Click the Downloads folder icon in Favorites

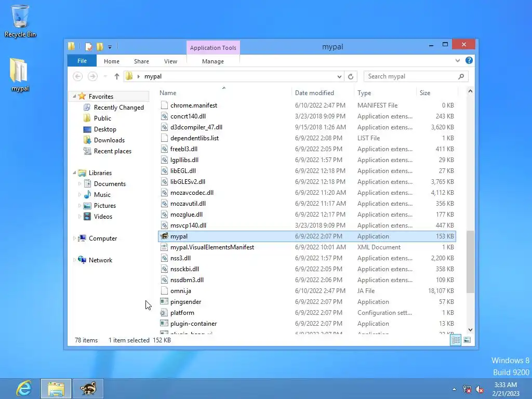pos(87,140)
